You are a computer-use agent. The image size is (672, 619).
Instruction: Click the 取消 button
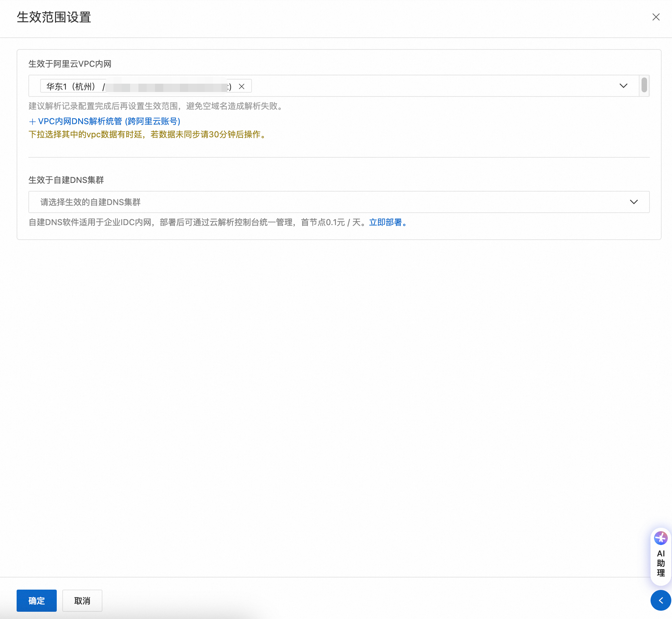(82, 601)
